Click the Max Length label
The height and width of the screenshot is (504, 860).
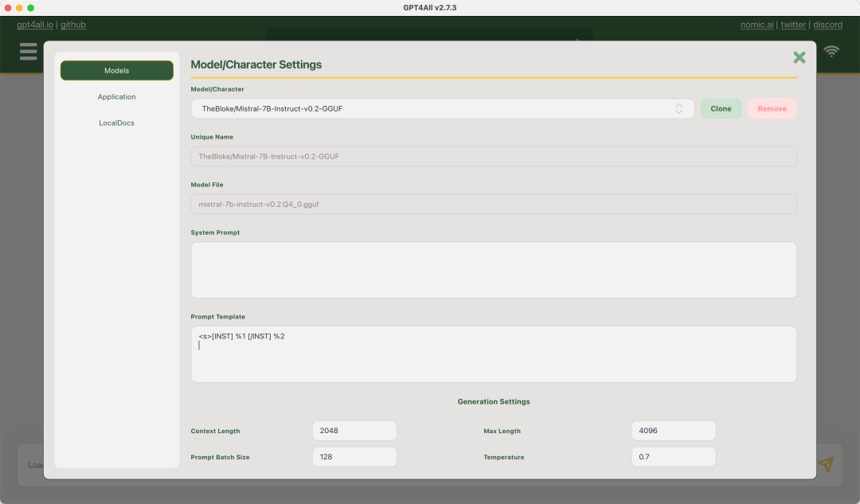(x=502, y=431)
